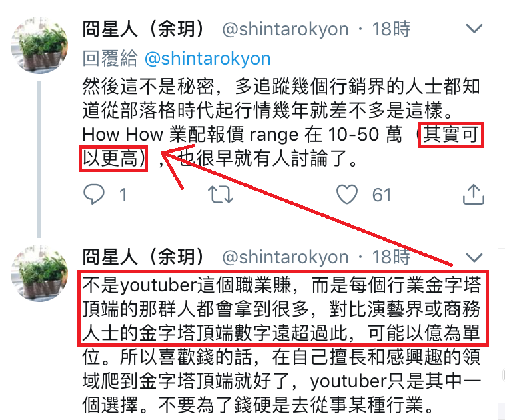This screenshot has height=420, width=505.
Task: Click the thread connector line between avatars
Action: coord(39,159)
